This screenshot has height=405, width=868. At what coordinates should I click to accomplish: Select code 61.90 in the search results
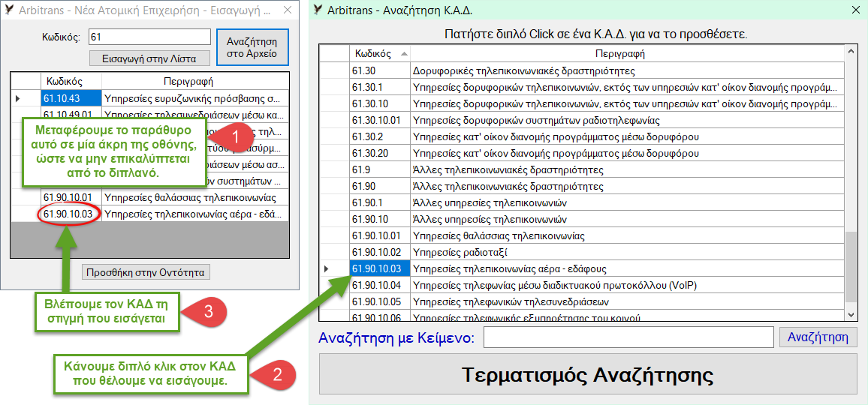coord(380,187)
